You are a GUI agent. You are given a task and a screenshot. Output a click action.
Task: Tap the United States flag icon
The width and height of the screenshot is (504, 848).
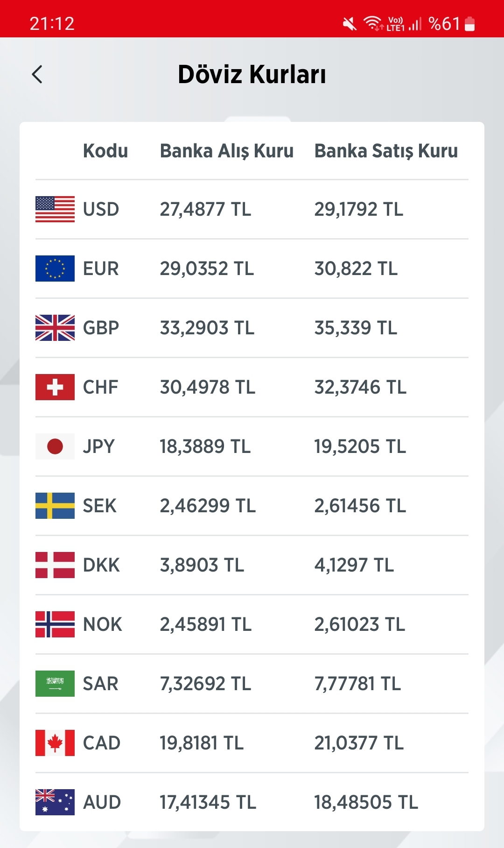click(55, 209)
